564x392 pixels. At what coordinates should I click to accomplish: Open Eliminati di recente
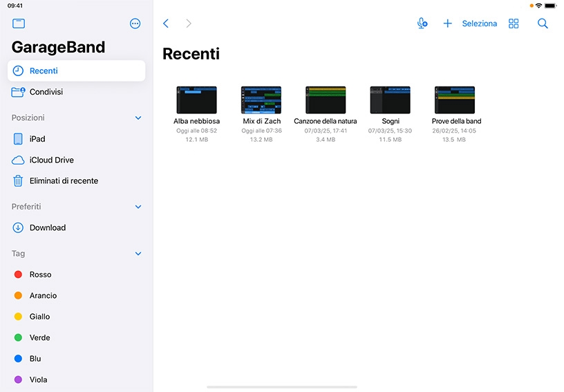(76, 181)
